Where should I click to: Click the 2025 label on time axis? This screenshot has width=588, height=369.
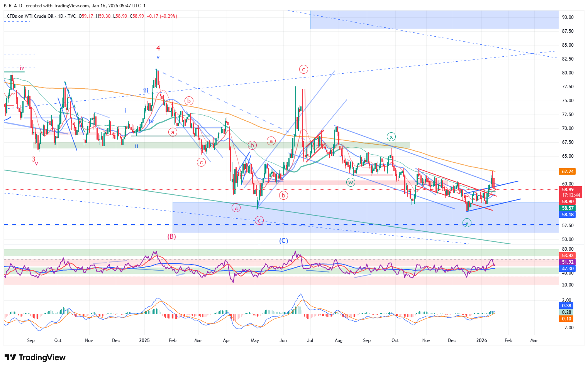(x=144, y=340)
